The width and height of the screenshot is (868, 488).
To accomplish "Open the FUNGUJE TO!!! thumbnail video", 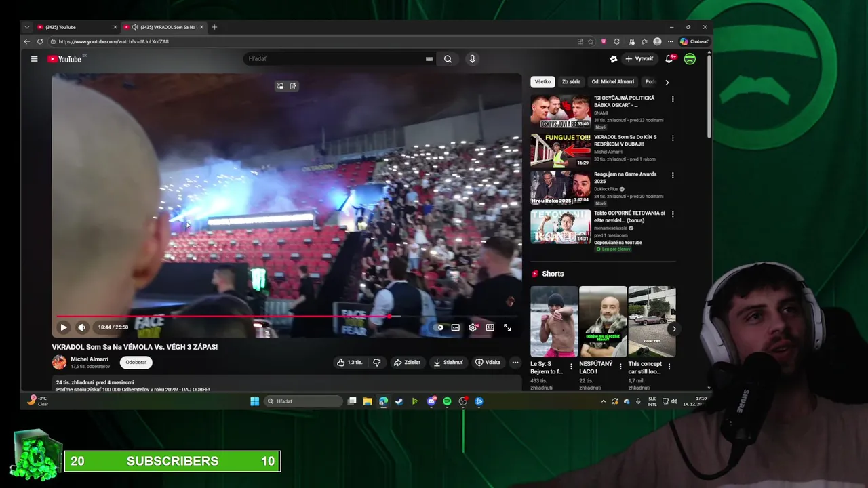I will 561,150.
